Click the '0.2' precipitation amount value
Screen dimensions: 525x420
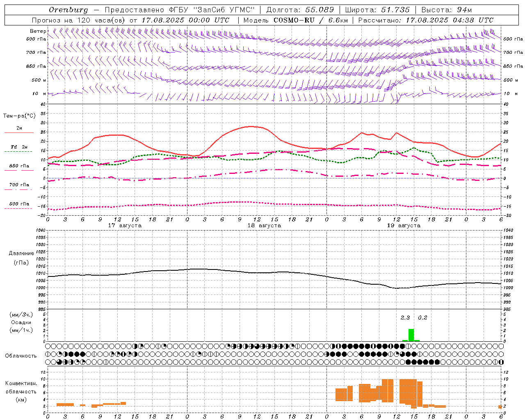point(422,317)
